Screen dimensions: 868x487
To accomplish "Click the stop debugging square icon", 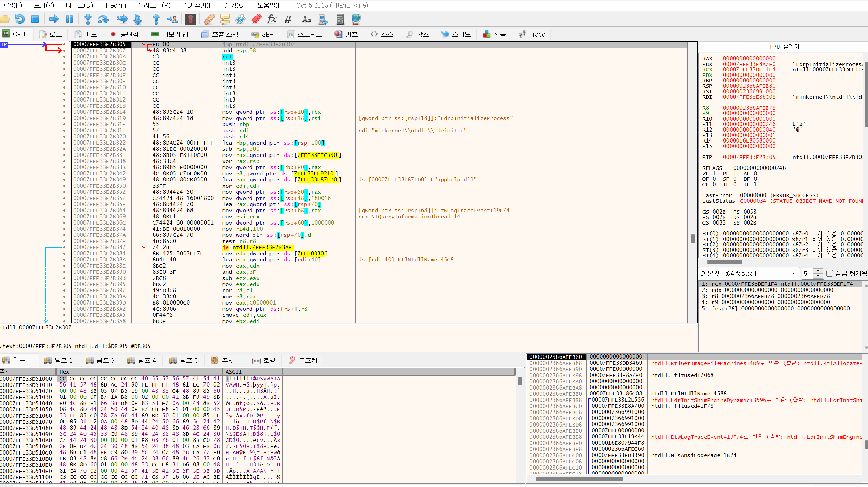I will (35, 19).
